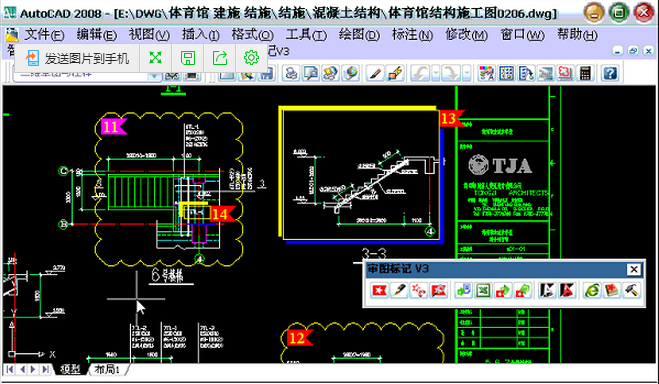Click the hammer tool icon in 审图标记 panel
The width and height of the screenshot is (659, 384).
coord(631,290)
